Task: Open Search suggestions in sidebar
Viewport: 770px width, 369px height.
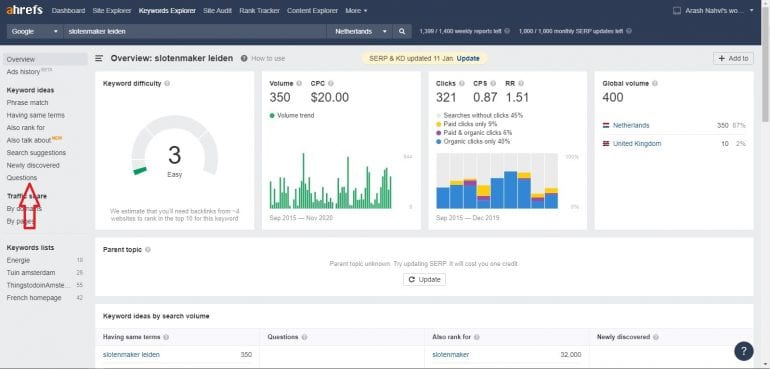Action: (36, 153)
